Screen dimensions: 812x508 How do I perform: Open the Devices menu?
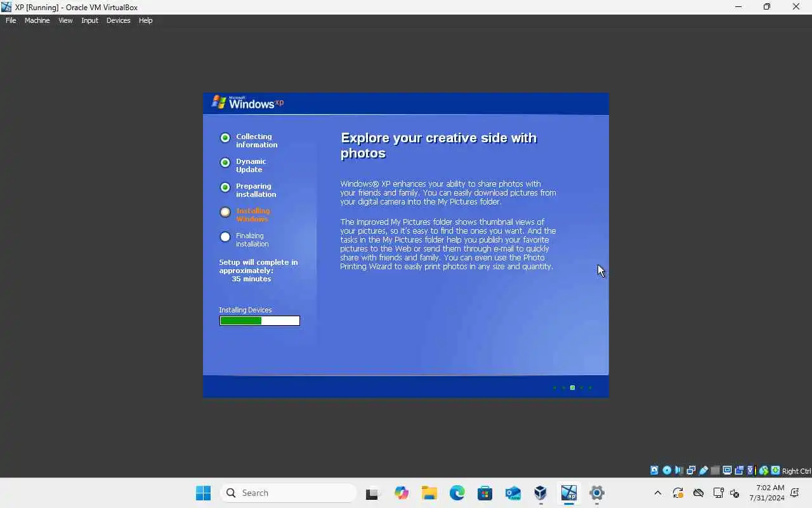click(x=118, y=20)
